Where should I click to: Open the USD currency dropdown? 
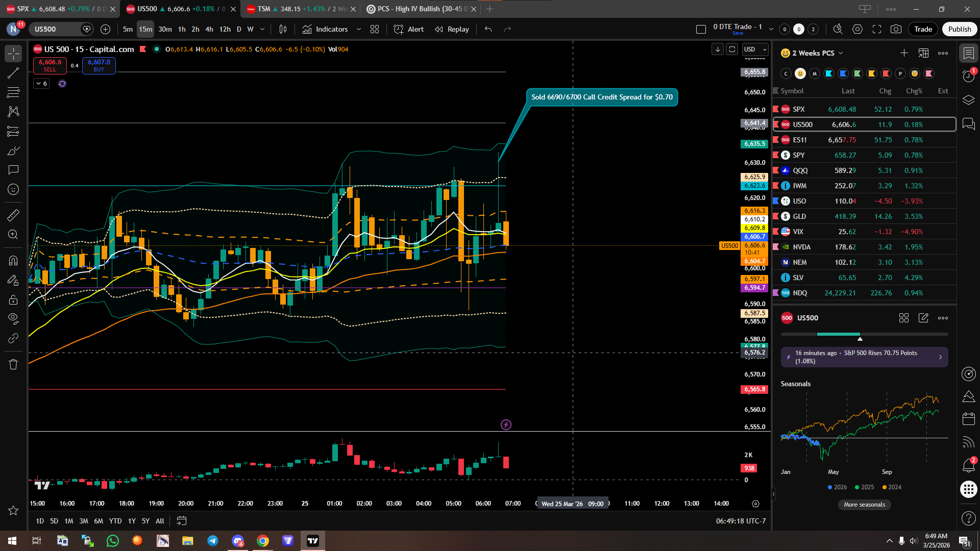tap(755, 49)
